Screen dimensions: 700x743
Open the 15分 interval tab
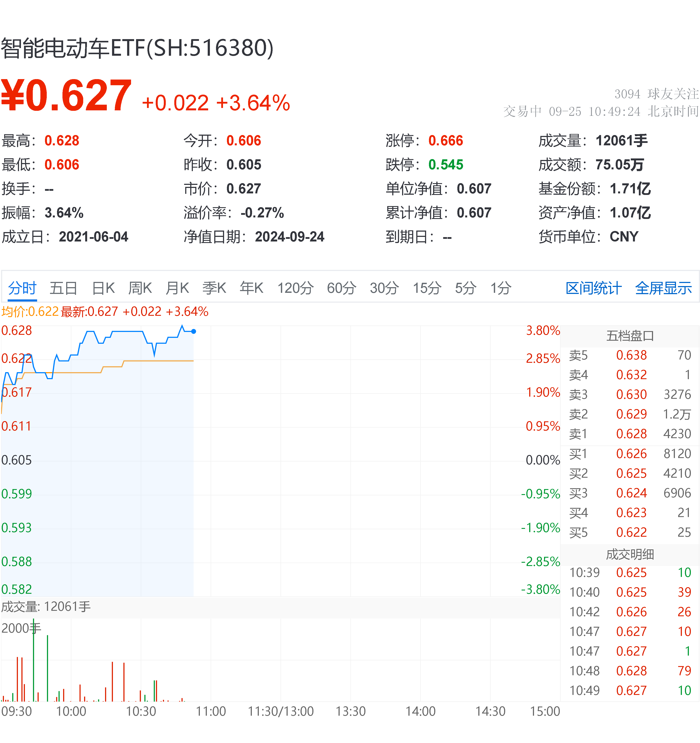tap(427, 288)
